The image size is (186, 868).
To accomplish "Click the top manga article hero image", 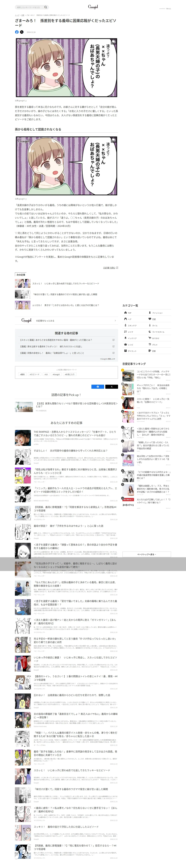I will point(66,68).
